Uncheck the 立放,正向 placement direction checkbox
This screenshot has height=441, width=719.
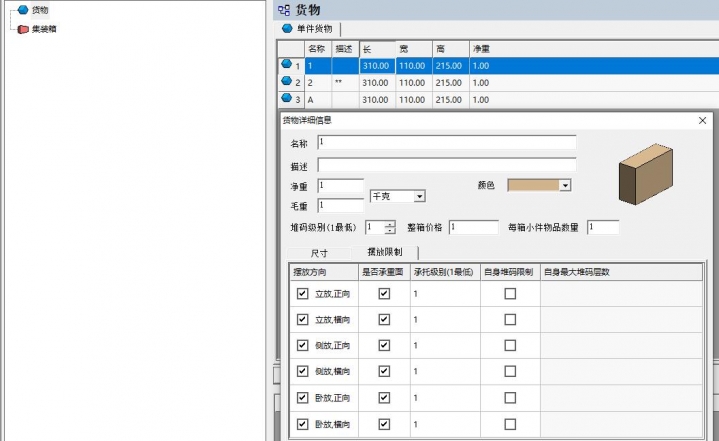coord(302,293)
